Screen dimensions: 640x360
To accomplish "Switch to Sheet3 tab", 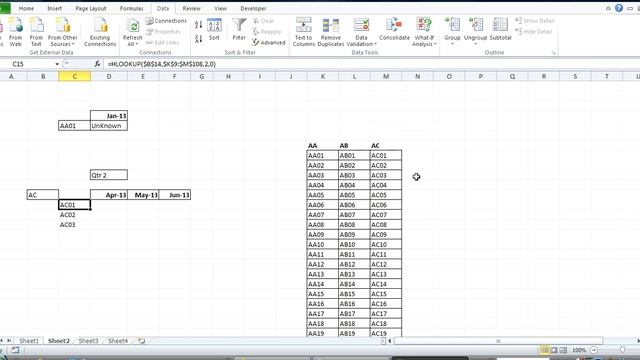I will click(89, 341).
